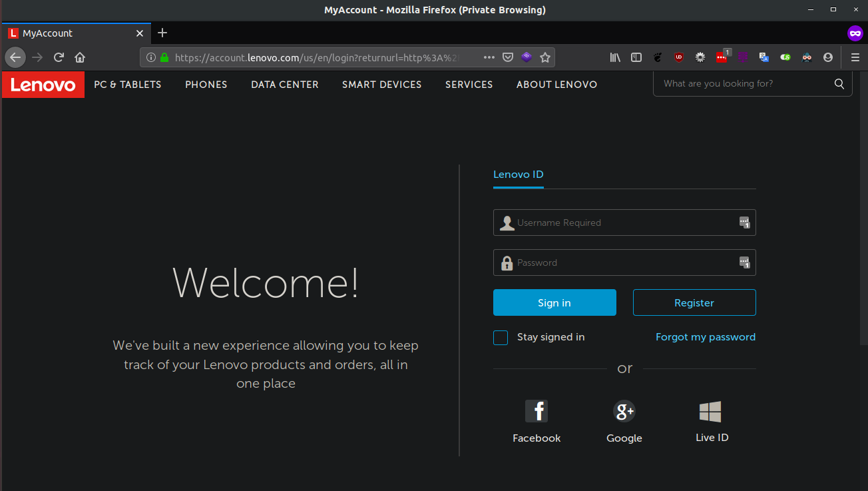Open SMART DEVICES menu
Viewport: 868px width, 491px height.
coord(382,85)
